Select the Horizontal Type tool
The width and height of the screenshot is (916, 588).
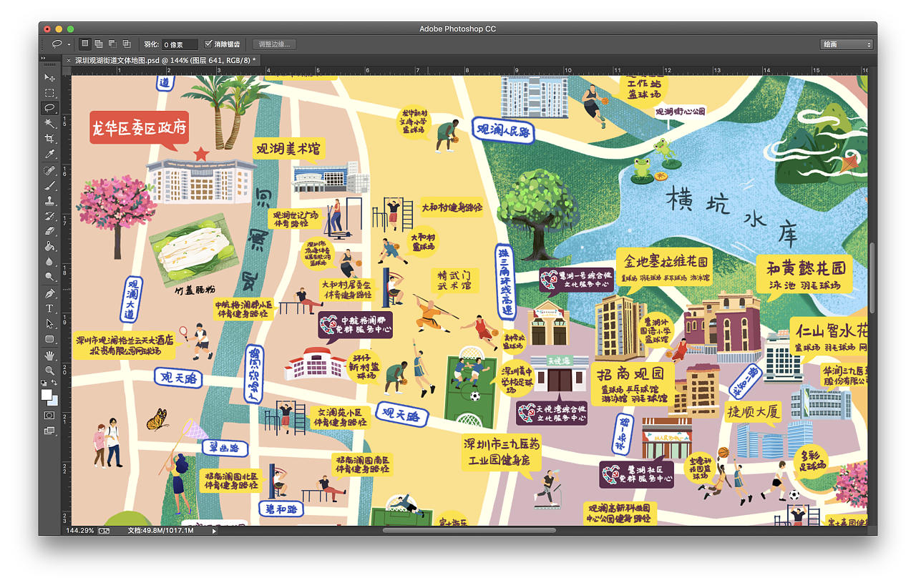pos(49,308)
